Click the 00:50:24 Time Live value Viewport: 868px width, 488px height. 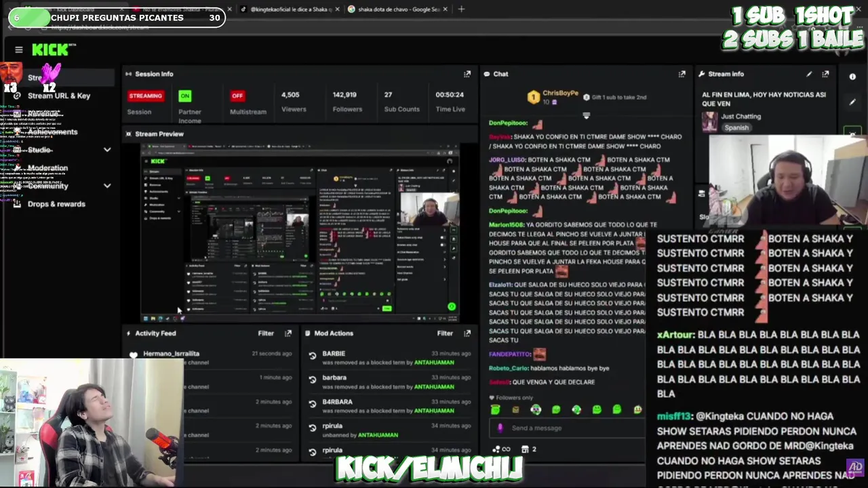(x=450, y=95)
